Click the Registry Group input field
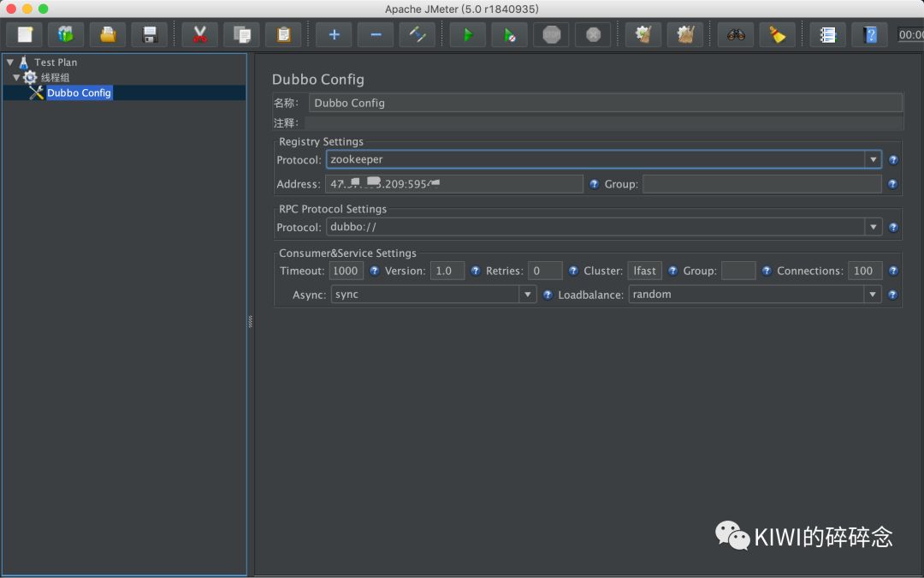The width and height of the screenshot is (924, 578). click(762, 184)
